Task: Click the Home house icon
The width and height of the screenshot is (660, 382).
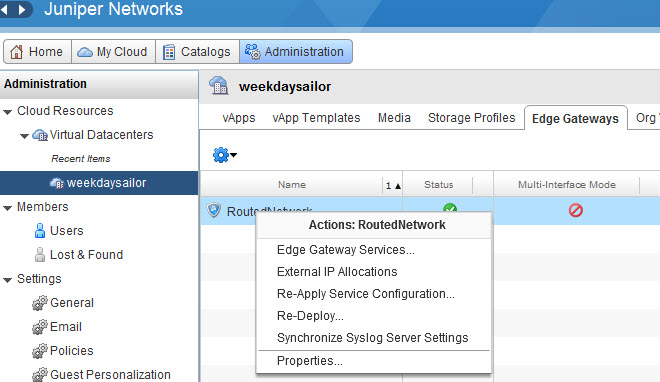Action: coord(16,52)
